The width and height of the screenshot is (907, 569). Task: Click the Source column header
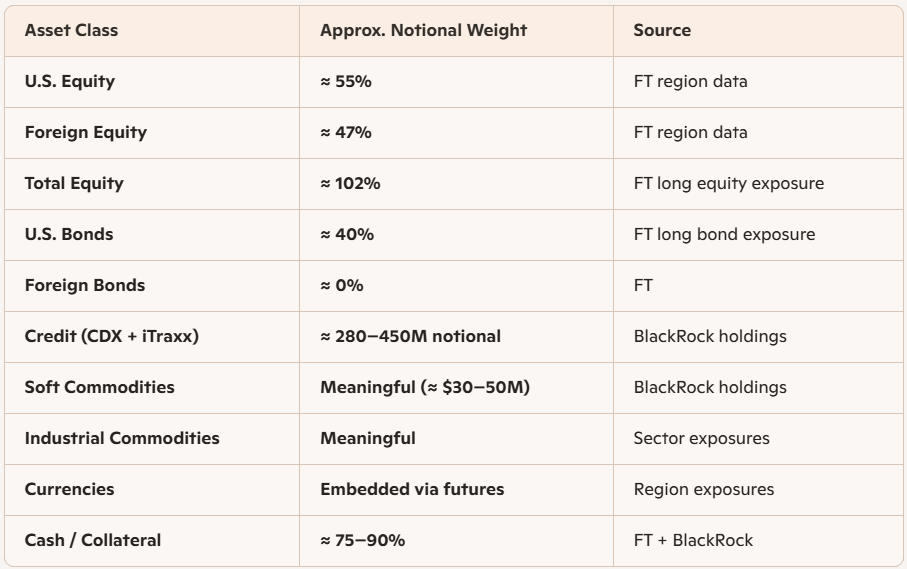point(662,30)
